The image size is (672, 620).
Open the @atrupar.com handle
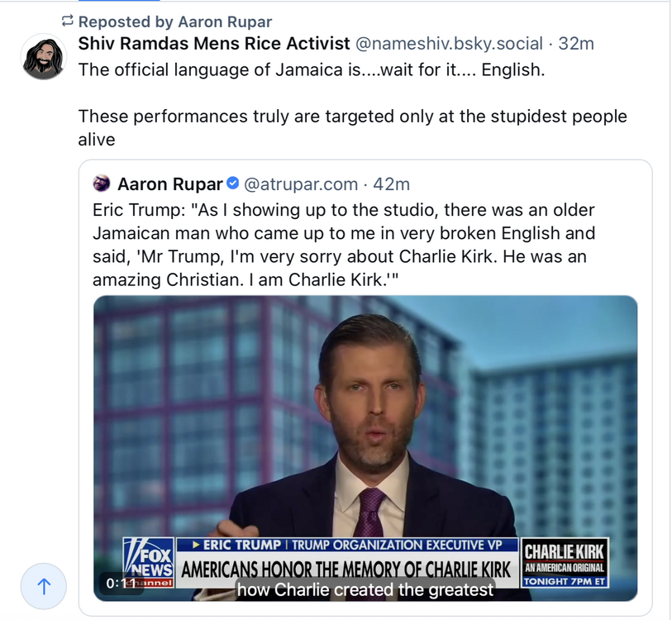click(300, 184)
